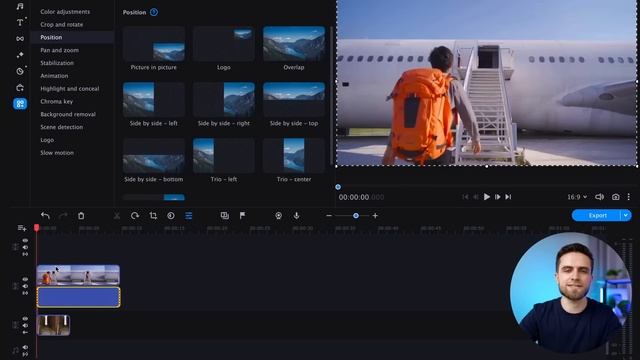Toggle linking on the airplane clip track

click(25, 293)
